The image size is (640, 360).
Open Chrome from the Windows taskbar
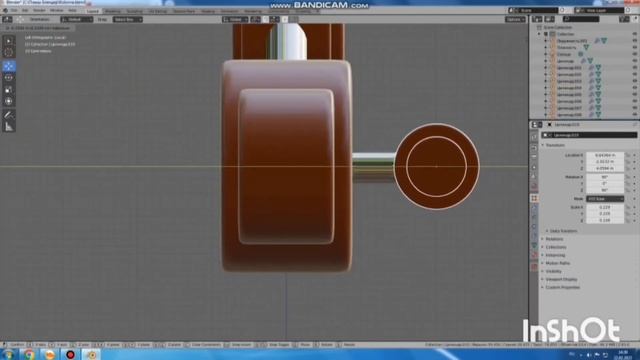coord(29,355)
